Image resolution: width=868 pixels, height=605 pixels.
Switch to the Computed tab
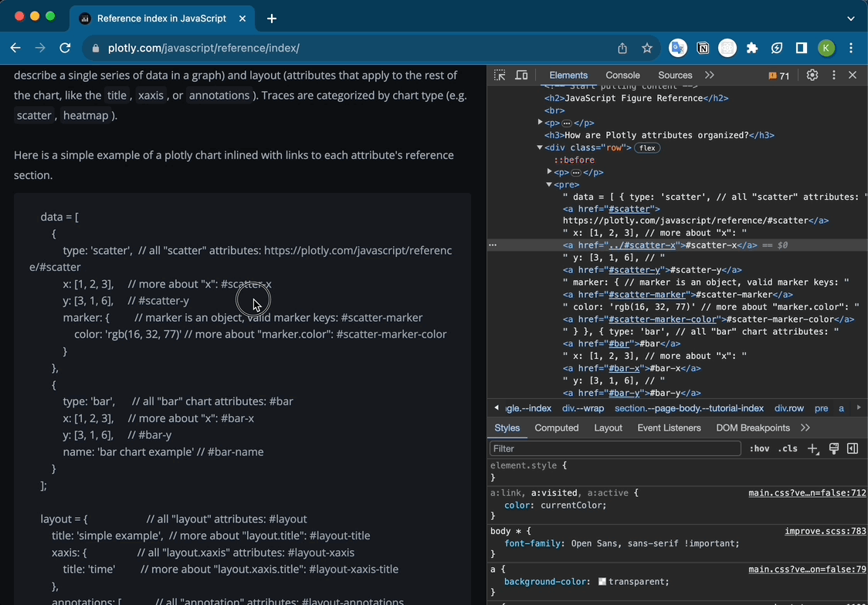[556, 428]
